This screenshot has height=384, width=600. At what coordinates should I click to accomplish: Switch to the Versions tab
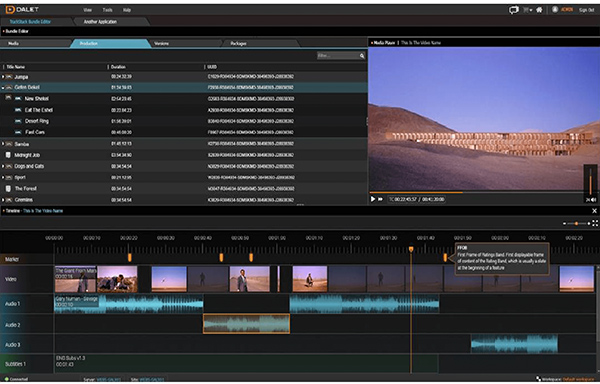click(161, 44)
